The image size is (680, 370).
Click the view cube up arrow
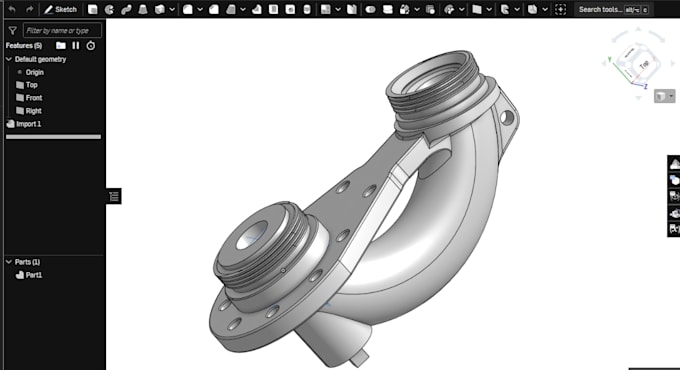click(x=638, y=29)
